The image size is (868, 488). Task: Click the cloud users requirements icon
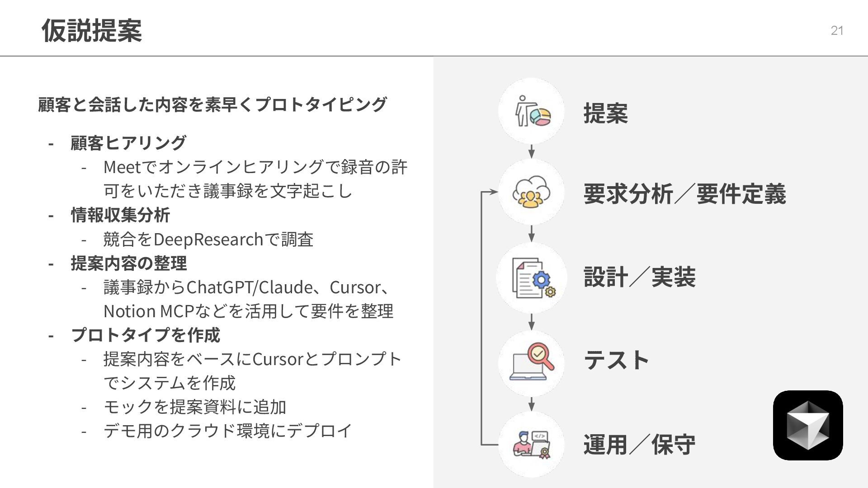[532, 192]
